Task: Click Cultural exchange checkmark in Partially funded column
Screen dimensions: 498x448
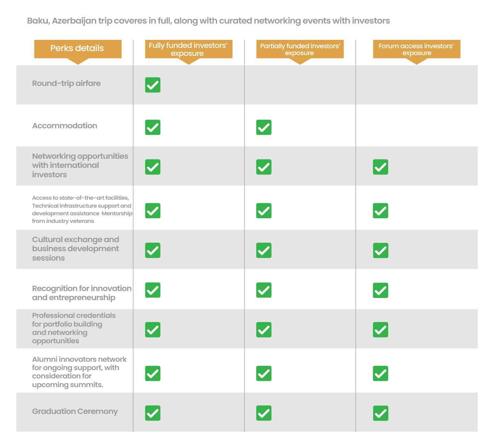Action: 263,250
